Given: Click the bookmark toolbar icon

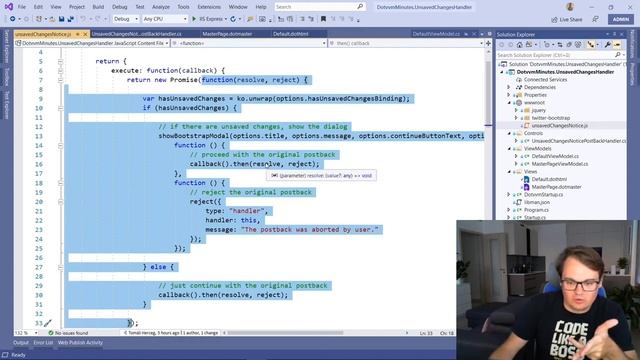Looking at the screenshot, I should pyautogui.click(x=323, y=19).
